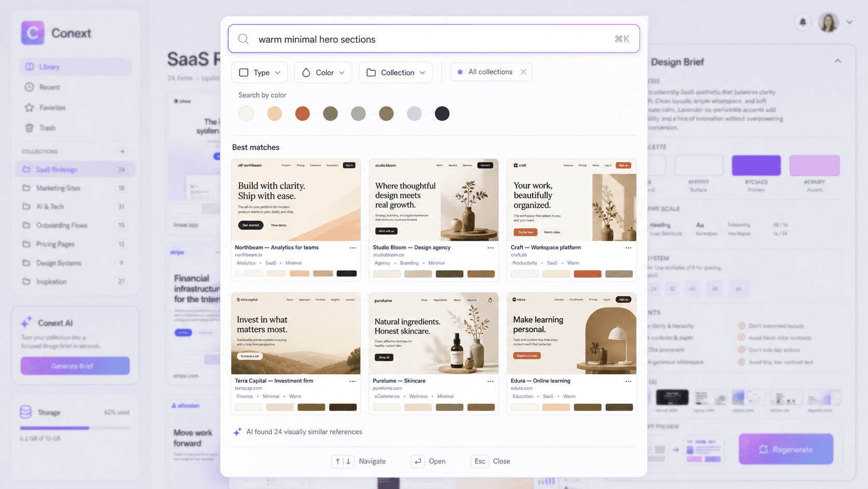Image resolution: width=868 pixels, height=489 pixels.
Task: Click the northbeam.io link
Action: tap(249, 255)
